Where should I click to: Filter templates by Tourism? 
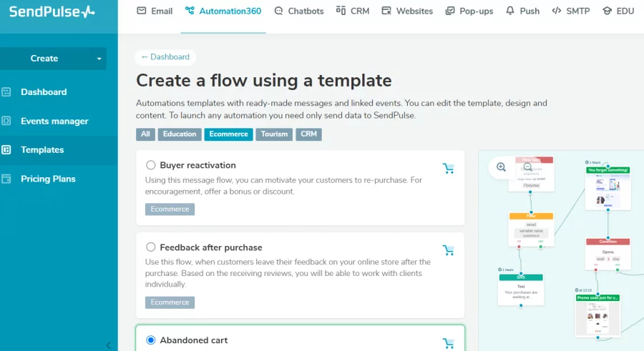pyautogui.click(x=274, y=134)
